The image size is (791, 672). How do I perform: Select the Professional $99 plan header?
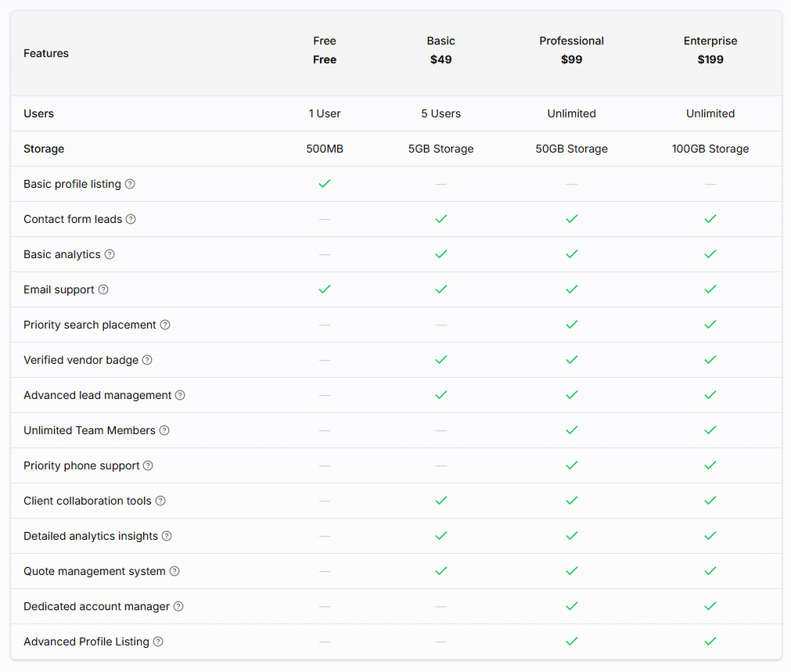(571, 50)
